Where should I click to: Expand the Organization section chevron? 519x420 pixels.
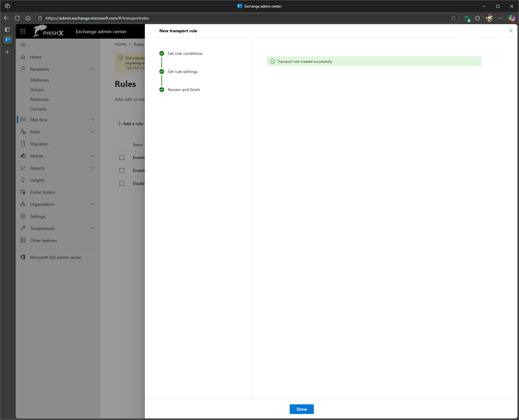click(x=93, y=204)
